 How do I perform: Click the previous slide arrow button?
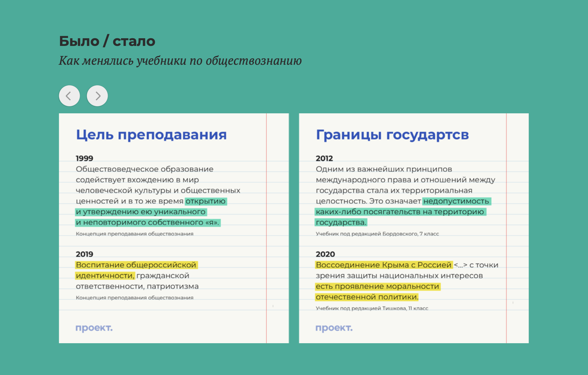69,96
